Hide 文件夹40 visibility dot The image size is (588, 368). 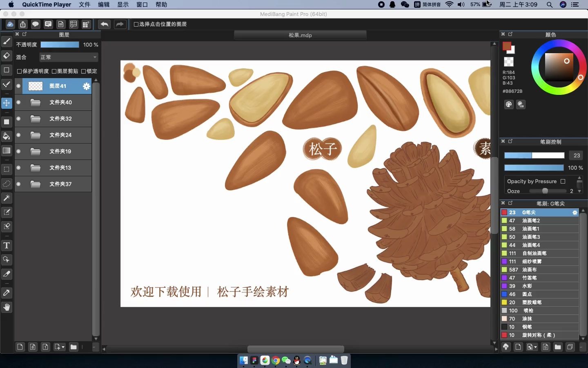18,102
